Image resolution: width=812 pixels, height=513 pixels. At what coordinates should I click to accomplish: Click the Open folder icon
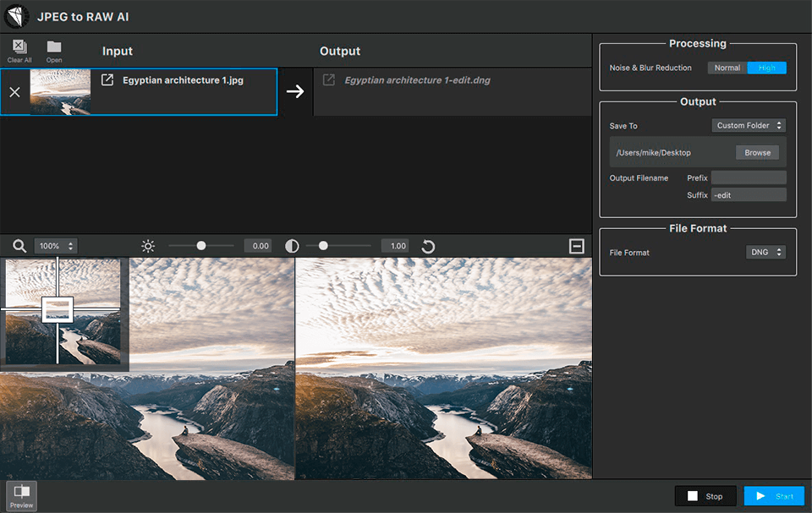click(54, 47)
